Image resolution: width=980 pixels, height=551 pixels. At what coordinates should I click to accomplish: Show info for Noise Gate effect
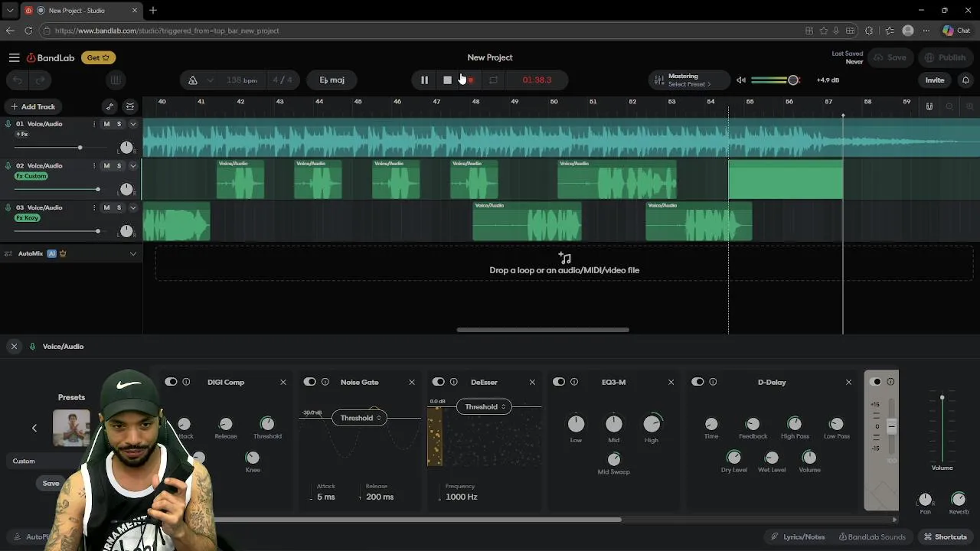[x=325, y=382]
